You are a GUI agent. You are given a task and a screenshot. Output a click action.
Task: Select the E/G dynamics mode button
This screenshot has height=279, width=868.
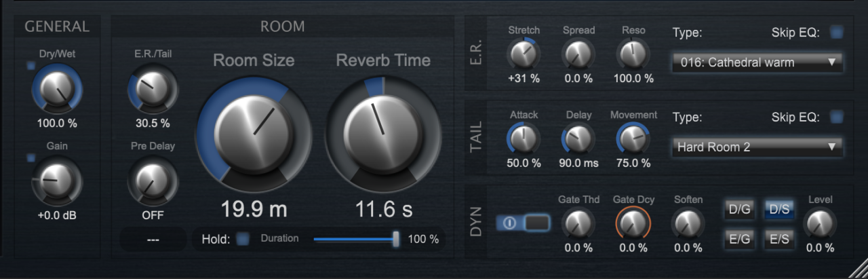point(738,238)
